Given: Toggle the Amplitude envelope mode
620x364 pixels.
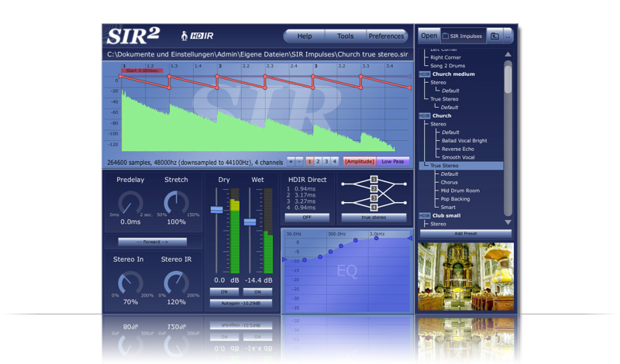Looking at the screenshot, I should click(360, 161).
